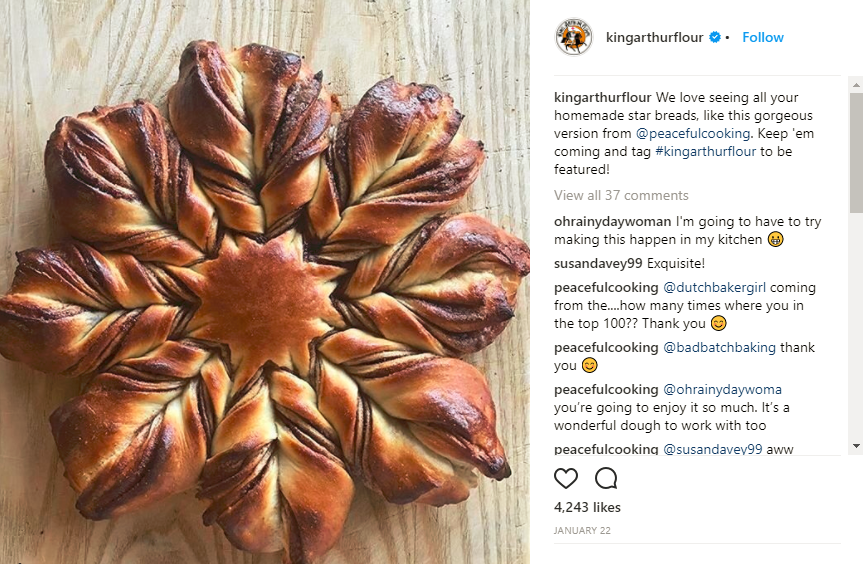The width and height of the screenshot is (863, 564).
Task: Follow the kingarthurflour account
Action: point(763,37)
